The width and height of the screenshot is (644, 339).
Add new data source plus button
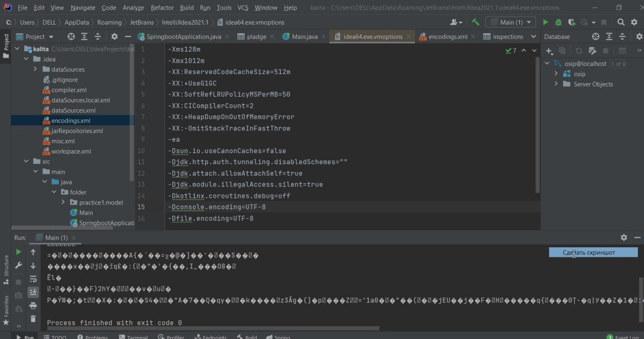pyautogui.click(x=549, y=51)
